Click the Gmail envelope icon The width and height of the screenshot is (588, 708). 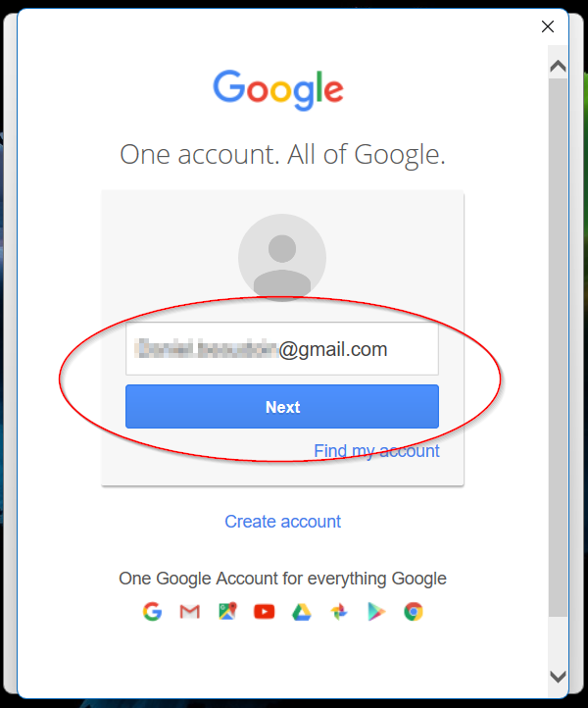tap(190, 612)
